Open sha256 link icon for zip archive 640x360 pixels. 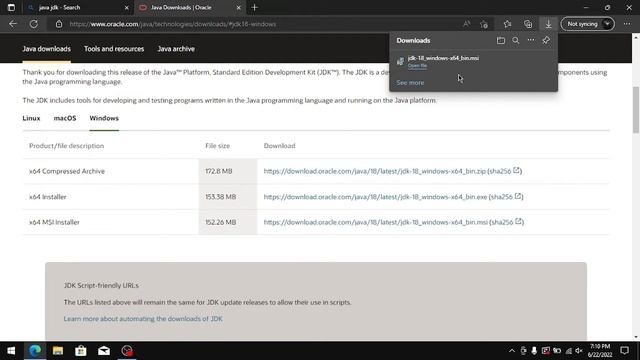coord(516,170)
